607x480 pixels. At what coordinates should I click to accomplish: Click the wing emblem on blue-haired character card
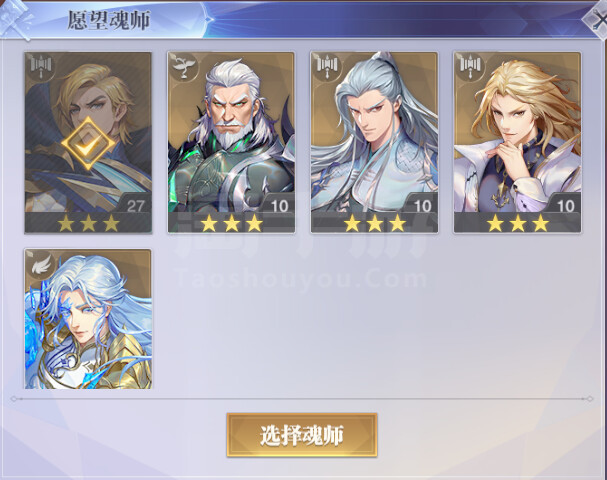[41, 264]
